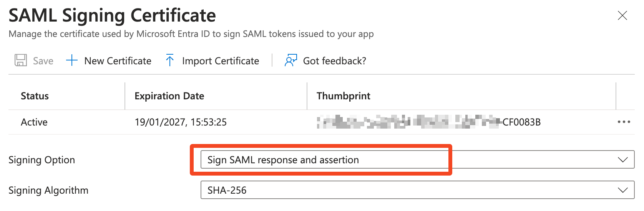This screenshot has width=644, height=211.
Task: Expand the Signing Algorithm SHA-256 dropdown
Action: click(x=417, y=190)
